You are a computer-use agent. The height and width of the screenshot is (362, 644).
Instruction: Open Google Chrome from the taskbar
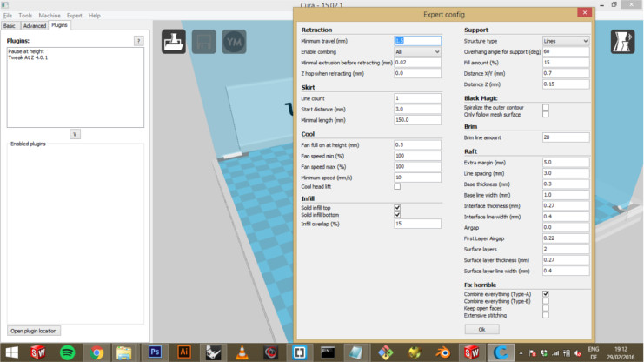coord(96,352)
